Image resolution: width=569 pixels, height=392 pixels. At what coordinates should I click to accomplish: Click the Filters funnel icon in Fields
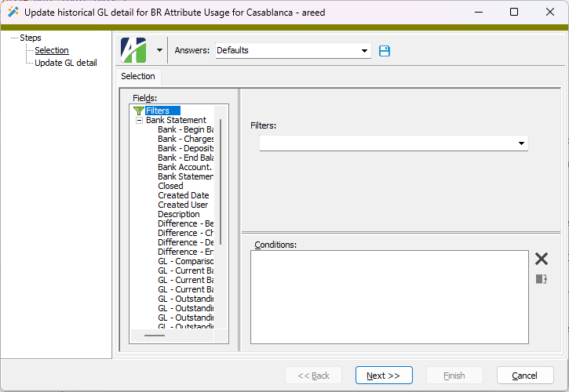point(139,111)
